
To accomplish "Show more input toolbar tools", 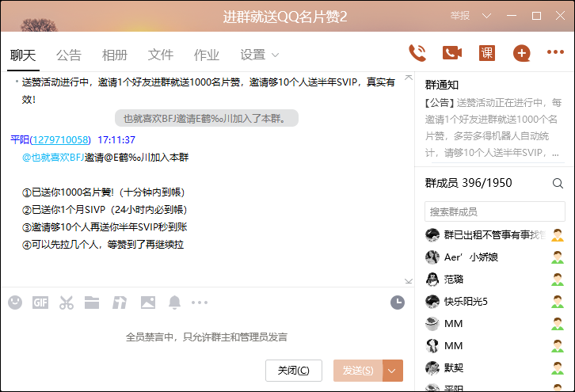I will [200, 303].
